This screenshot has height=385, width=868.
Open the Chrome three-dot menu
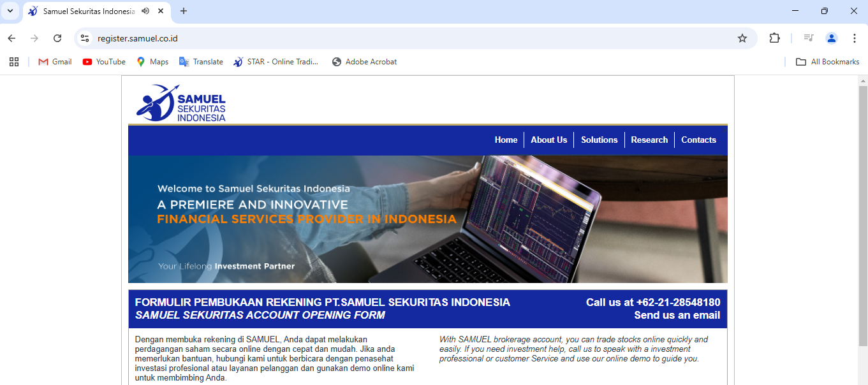pos(854,38)
